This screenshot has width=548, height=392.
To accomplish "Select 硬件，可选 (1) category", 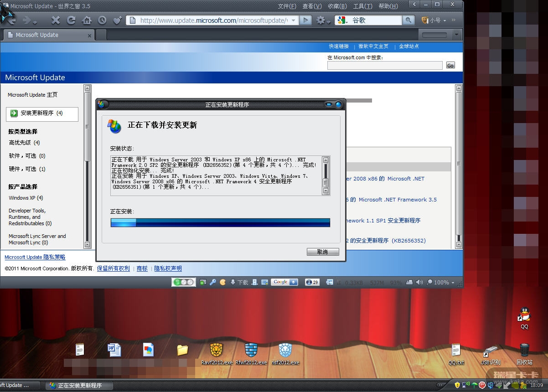I will click(x=27, y=169).
